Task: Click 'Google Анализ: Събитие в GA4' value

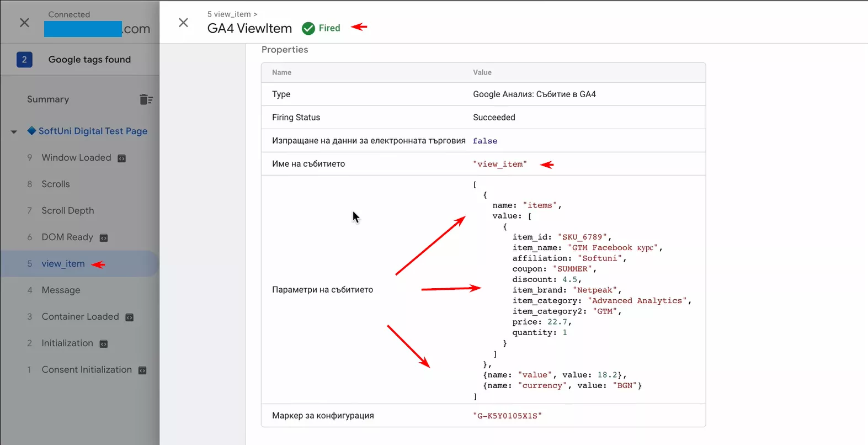Action: tap(534, 94)
